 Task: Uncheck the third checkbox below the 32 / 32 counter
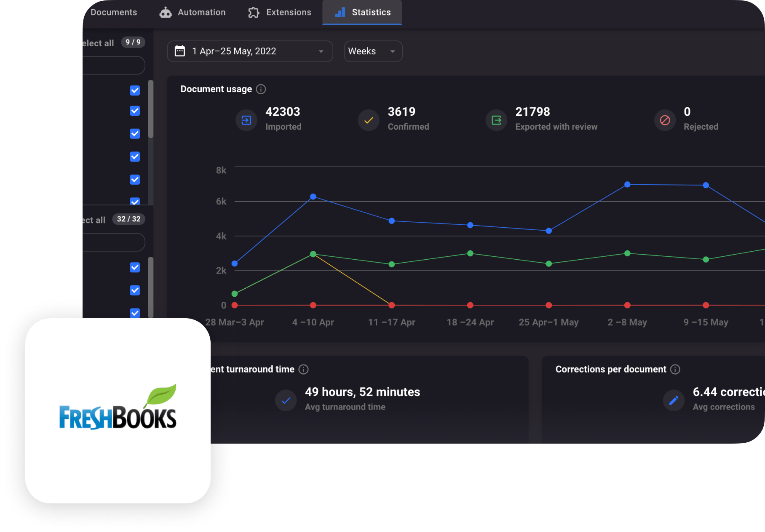point(135,313)
